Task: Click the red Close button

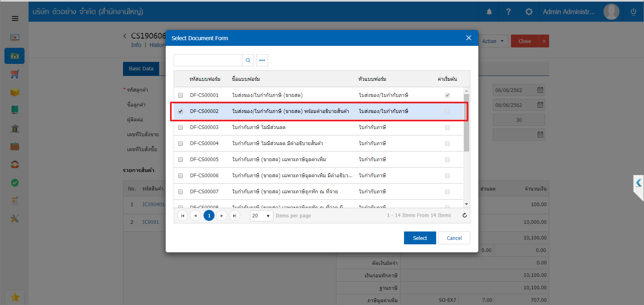Action: pyautogui.click(x=525, y=41)
